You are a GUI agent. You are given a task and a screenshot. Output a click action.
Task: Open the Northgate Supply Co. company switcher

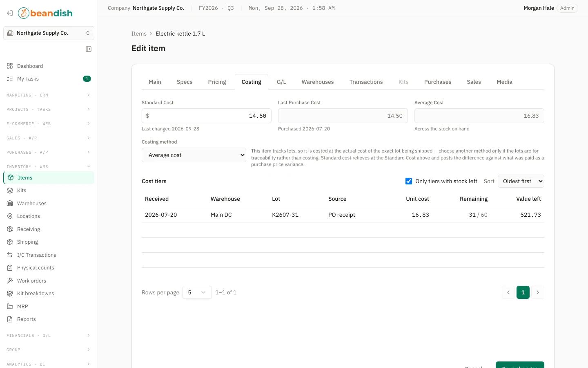coord(49,33)
